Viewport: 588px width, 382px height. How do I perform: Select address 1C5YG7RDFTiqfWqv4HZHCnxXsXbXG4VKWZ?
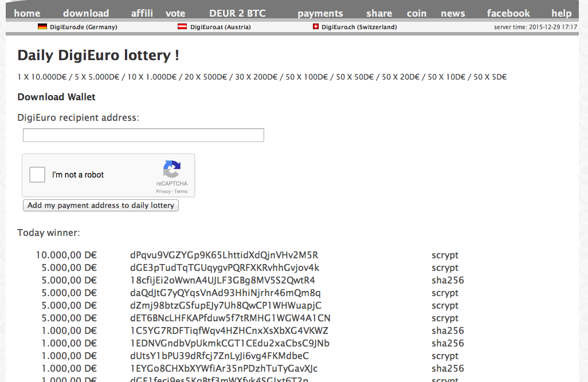coord(229,330)
